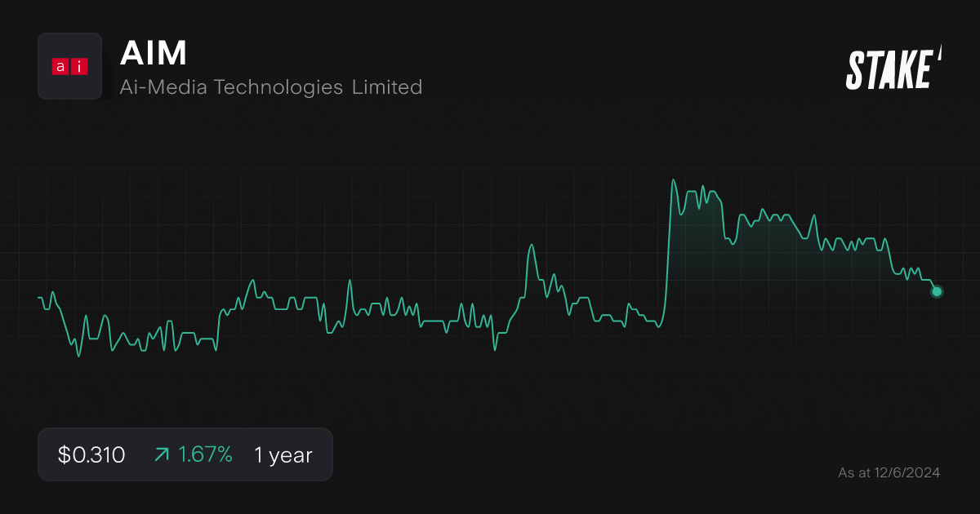This screenshot has width=980, height=514.
Task: Click the STAKE brand logo
Action: (889, 69)
